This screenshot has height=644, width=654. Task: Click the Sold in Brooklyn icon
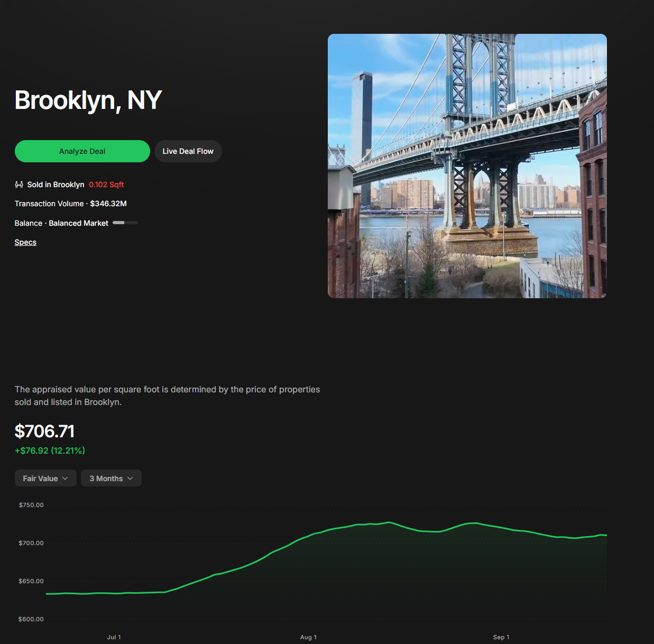[x=19, y=185]
